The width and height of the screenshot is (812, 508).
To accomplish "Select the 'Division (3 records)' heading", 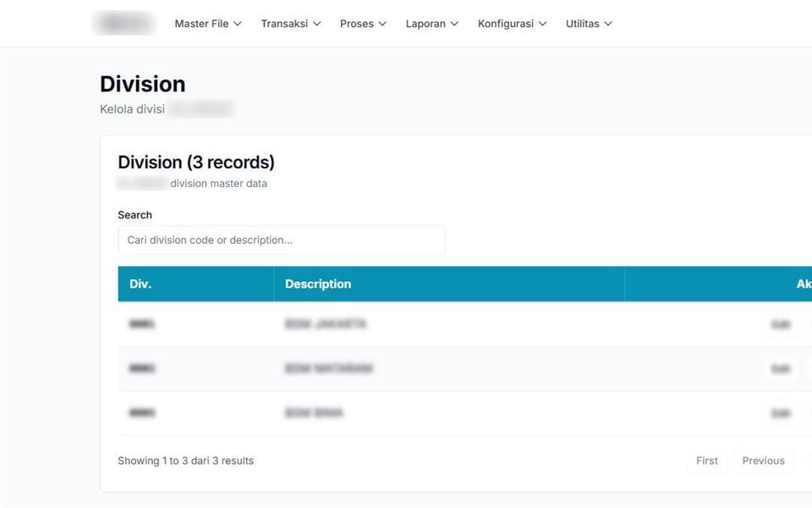I will [196, 163].
